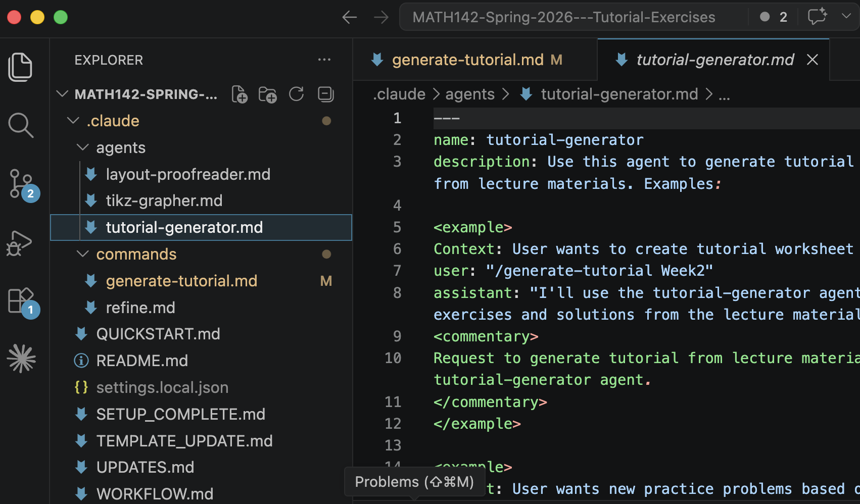Open Explorer views and more actions menu

(x=324, y=60)
